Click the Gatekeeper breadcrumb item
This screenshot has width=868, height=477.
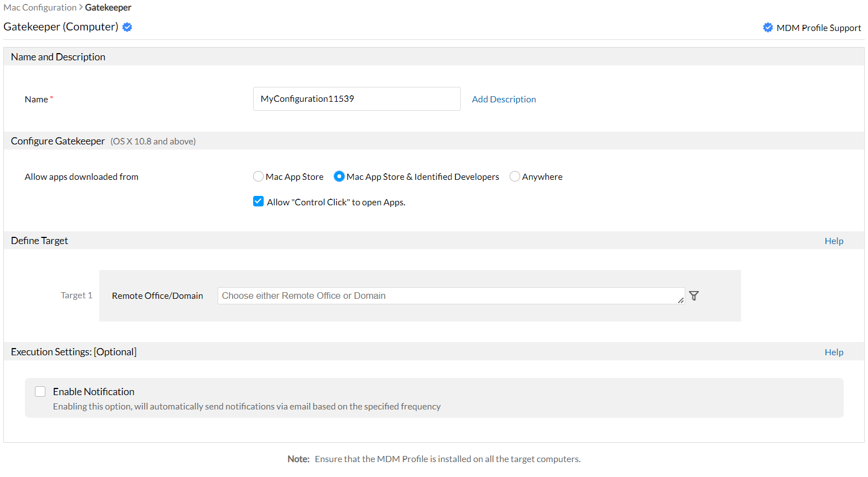click(x=108, y=8)
